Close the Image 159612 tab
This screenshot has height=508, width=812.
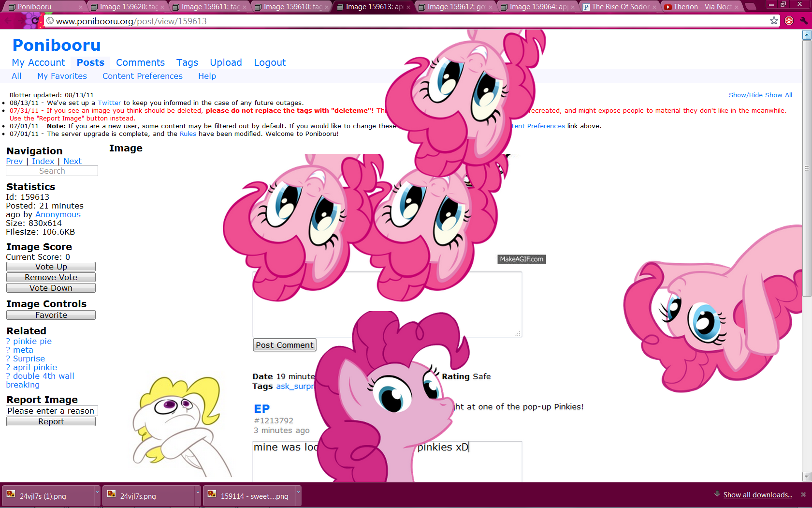pos(491,7)
